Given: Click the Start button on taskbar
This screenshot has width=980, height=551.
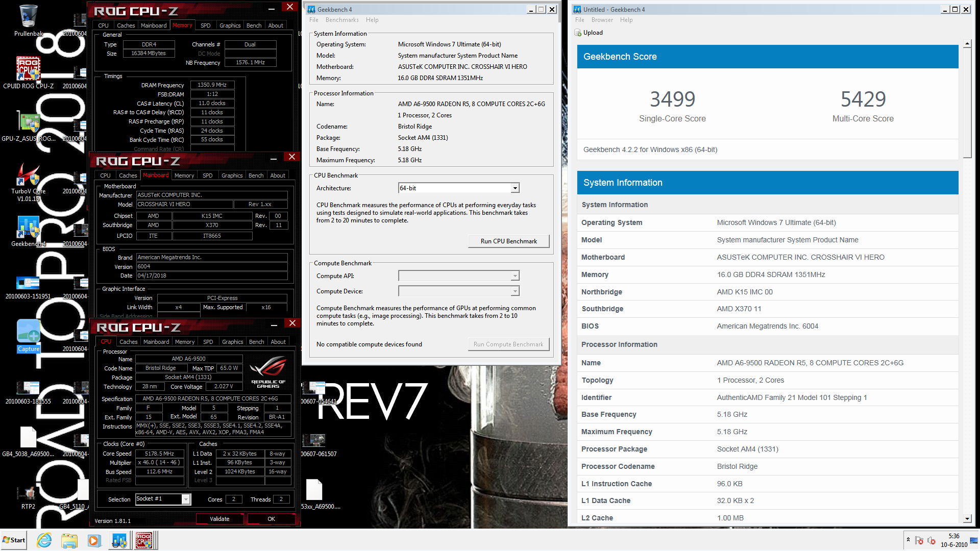Looking at the screenshot, I should (14, 540).
